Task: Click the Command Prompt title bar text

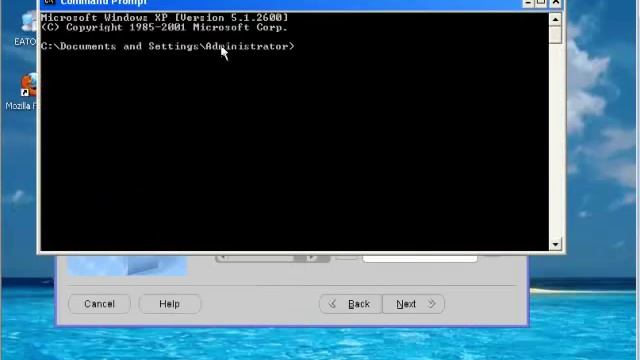Action: pos(104,3)
